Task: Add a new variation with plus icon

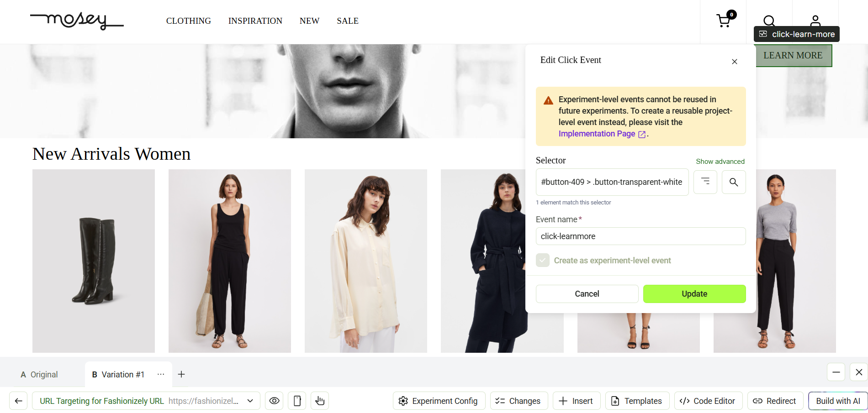Action: [181, 374]
